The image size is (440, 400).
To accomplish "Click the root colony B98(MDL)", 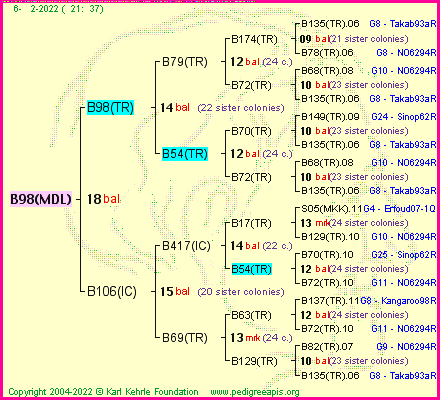I will (41, 199).
